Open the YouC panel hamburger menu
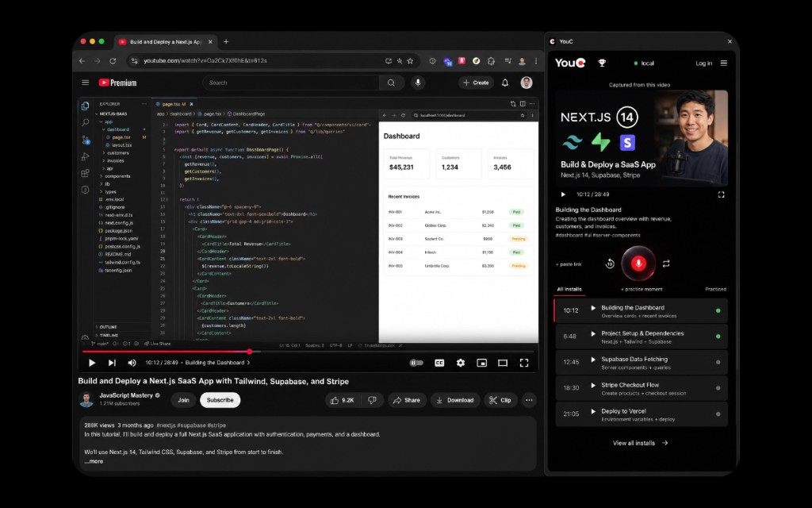This screenshot has width=812, height=508. 723,63
